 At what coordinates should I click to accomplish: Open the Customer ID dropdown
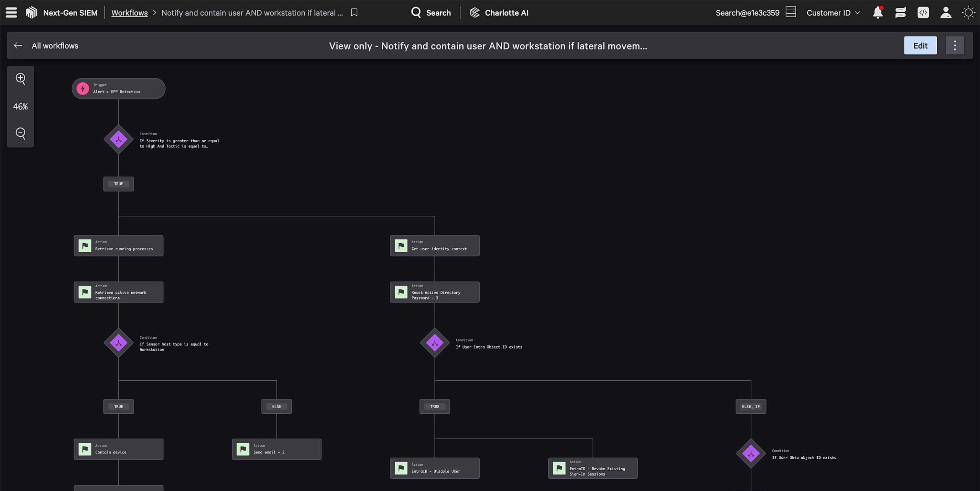pyautogui.click(x=833, y=12)
